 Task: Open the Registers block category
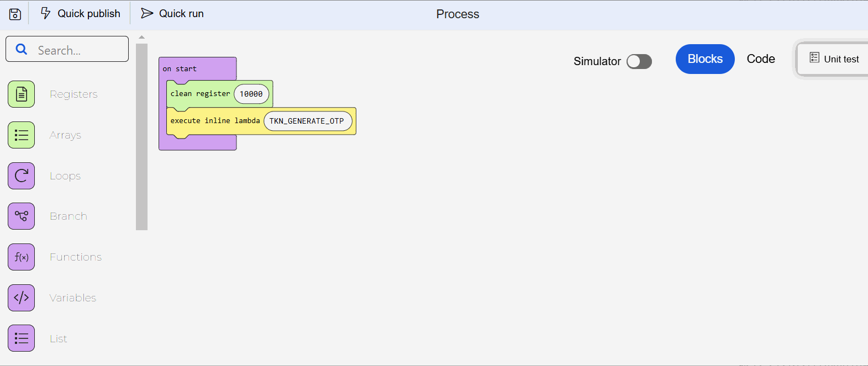[21, 94]
